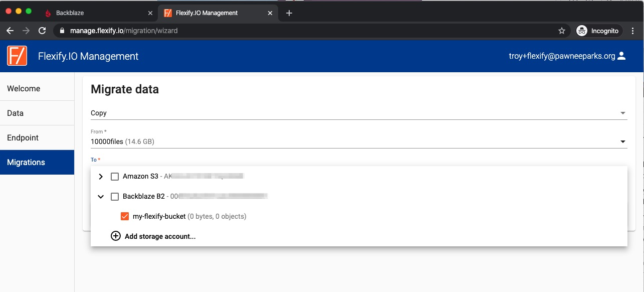The width and height of the screenshot is (644, 292).
Task: Collapse the Backblaze B2 account
Action: pyautogui.click(x=101, y=197)
